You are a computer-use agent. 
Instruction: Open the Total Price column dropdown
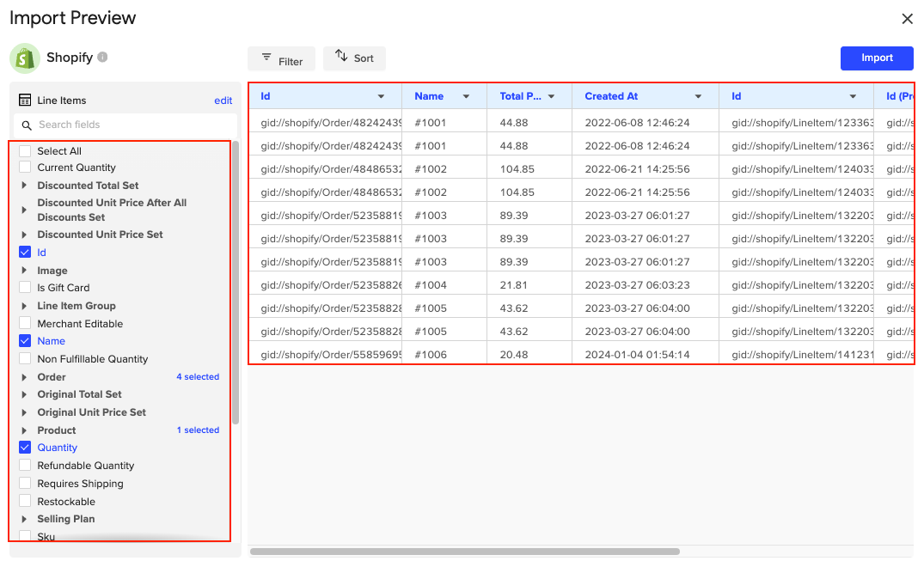click(x=552, y=96)
